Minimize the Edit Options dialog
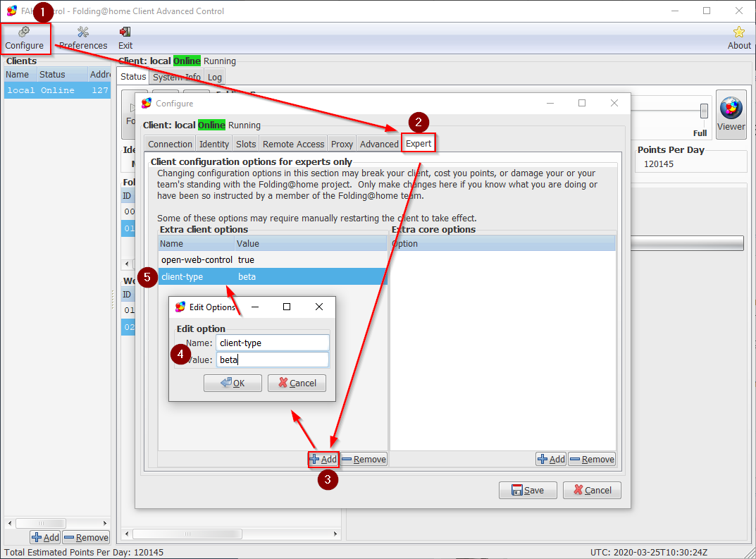 click(255, 307)
